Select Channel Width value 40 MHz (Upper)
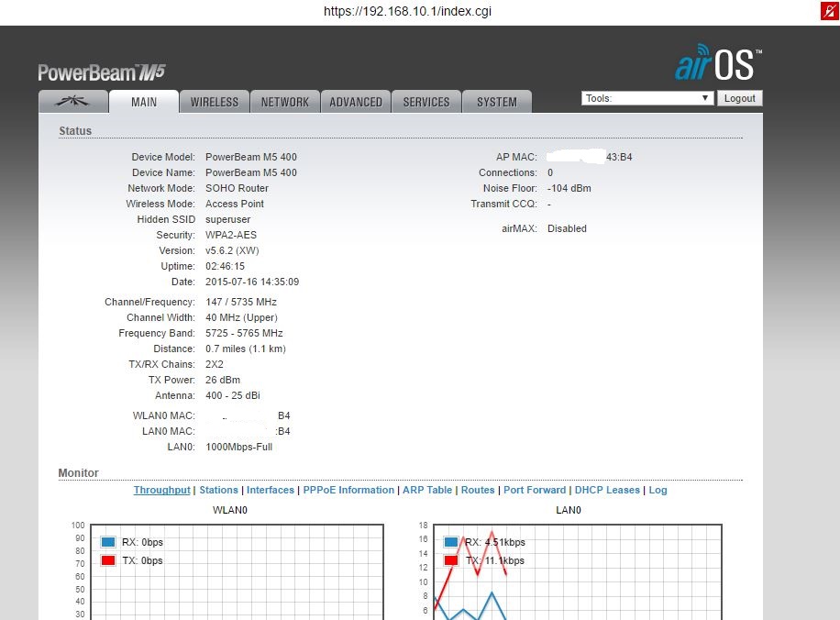Image resolution: width=840 pixels, height=620 pixels. coord(241,317)
